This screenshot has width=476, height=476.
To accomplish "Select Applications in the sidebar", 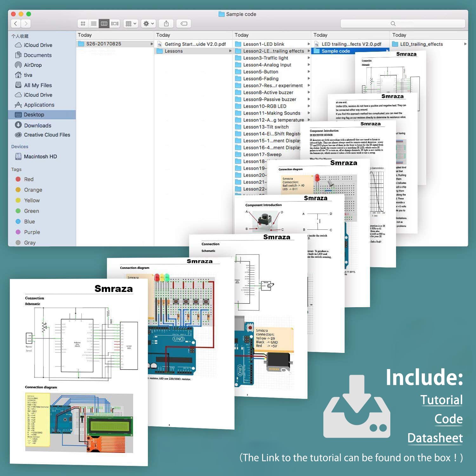I will pos(39,105).
